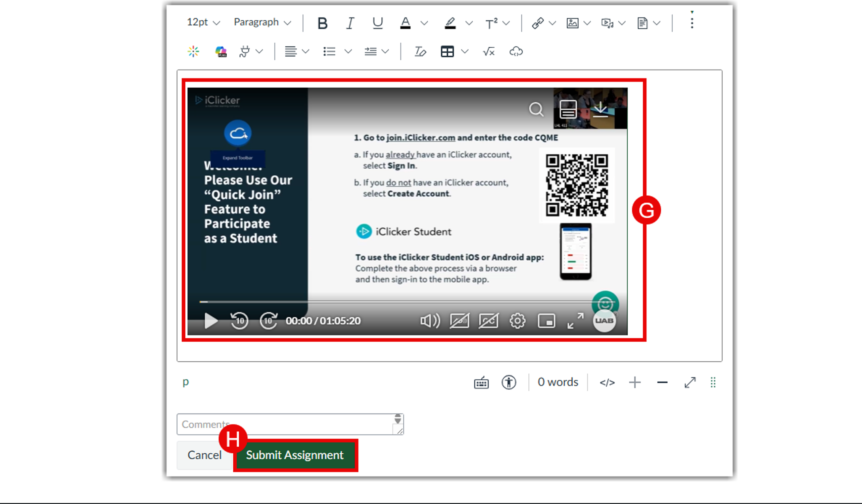The width and height of the screenshot is (862, 504).
Task: Click the Submit Assignment button
Action: coord(295,455)
